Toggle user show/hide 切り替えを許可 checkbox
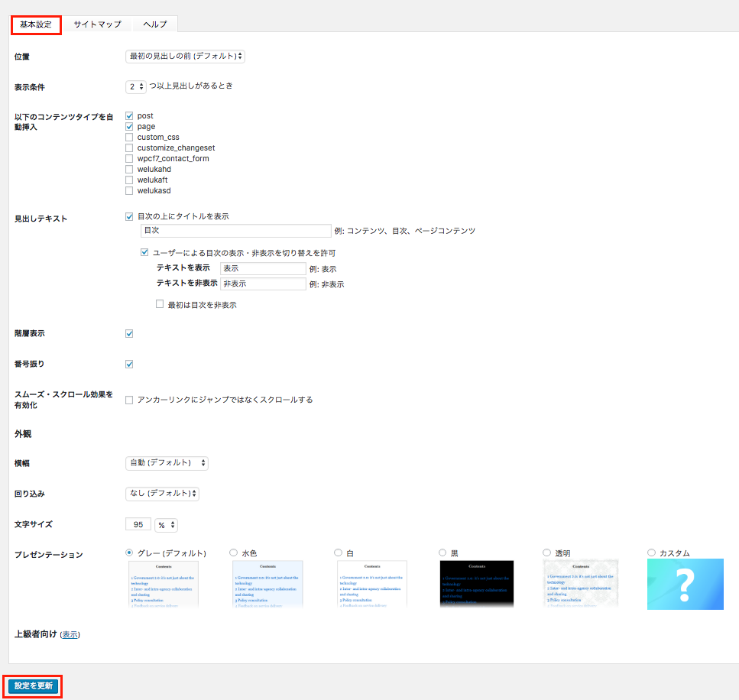Image resolution: width=739 pixels, height=700 pixels. 144,253
